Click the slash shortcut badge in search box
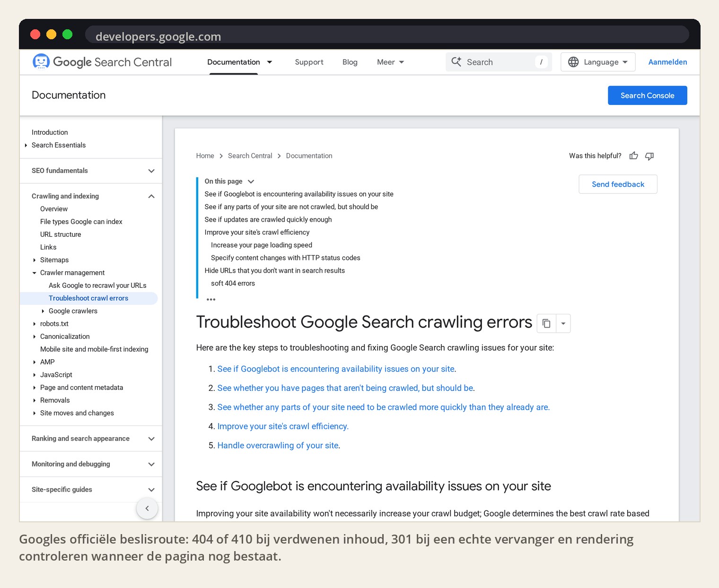 point(541,62)
